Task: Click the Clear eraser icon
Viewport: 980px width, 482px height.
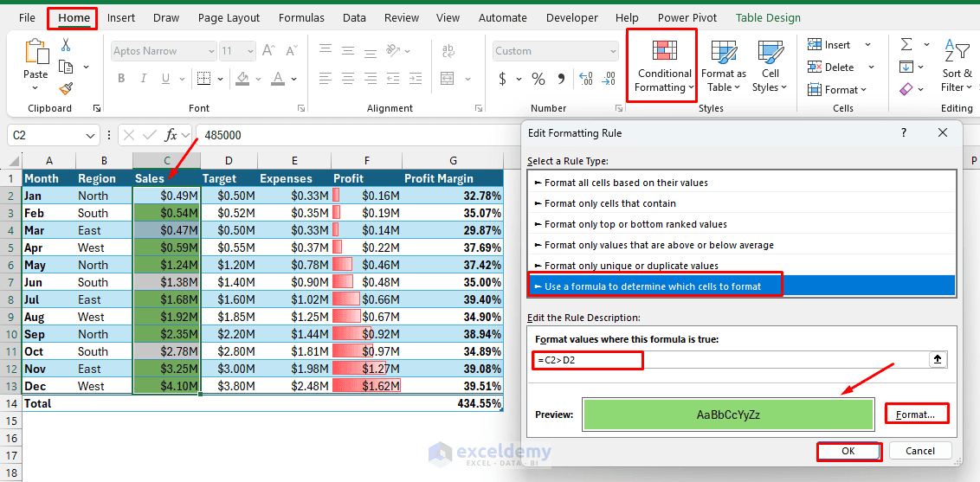Action: [x=906, y=89]
